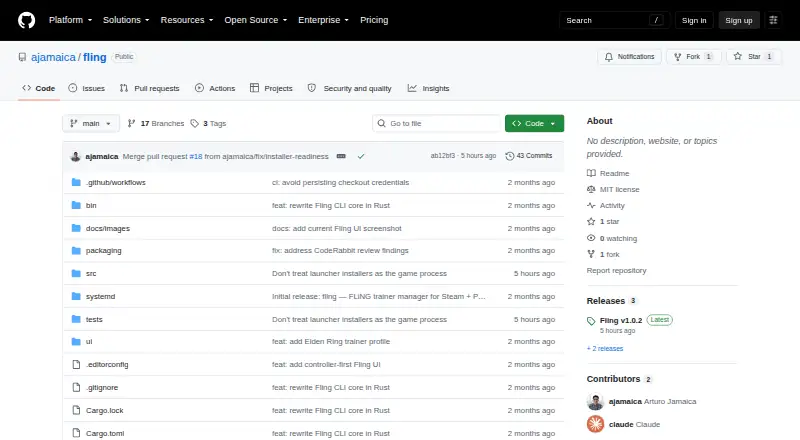Expand the Enterprise menu

tap(323, 20)
